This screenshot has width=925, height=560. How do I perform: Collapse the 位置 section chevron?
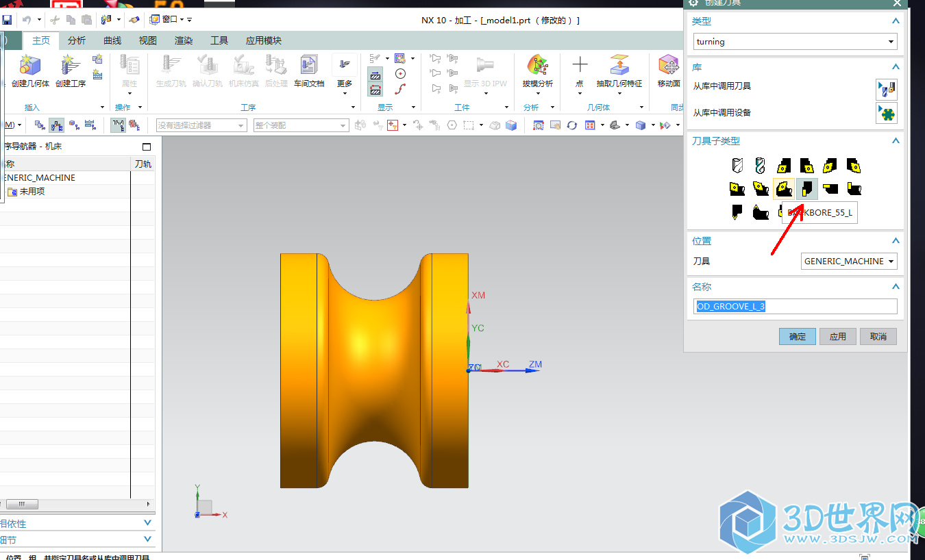[895, 241]
